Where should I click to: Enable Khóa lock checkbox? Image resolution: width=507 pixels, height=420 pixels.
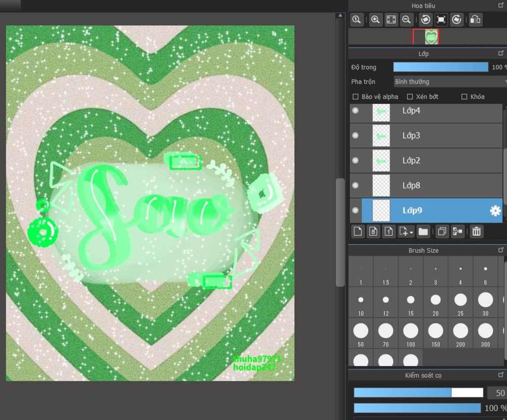coord(464,97)
